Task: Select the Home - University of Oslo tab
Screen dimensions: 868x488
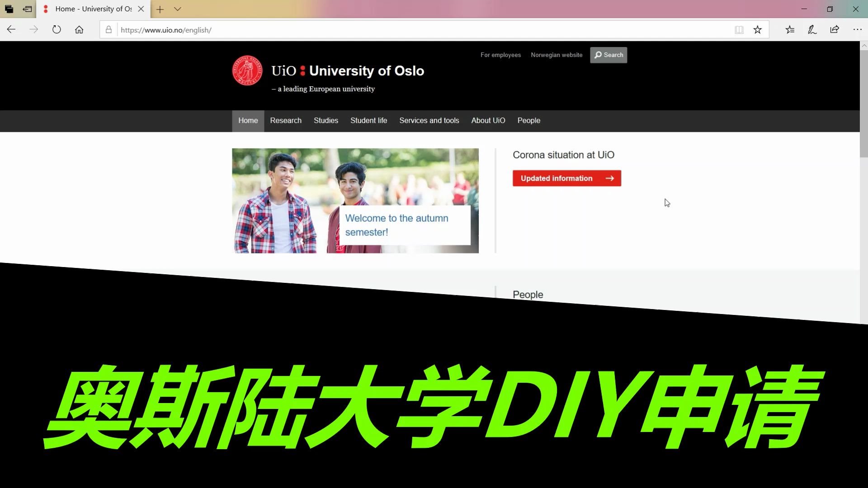Action: pyautogui.click(x=94, y=9)
